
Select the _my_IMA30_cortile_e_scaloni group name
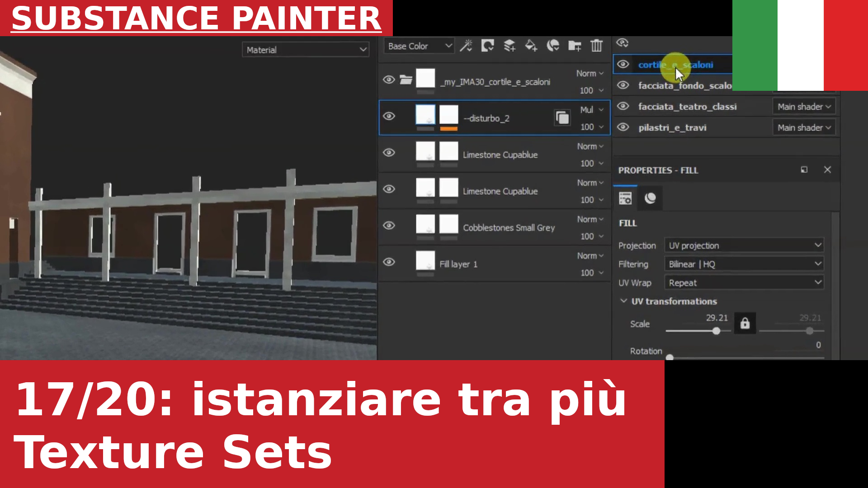(495, 82)
